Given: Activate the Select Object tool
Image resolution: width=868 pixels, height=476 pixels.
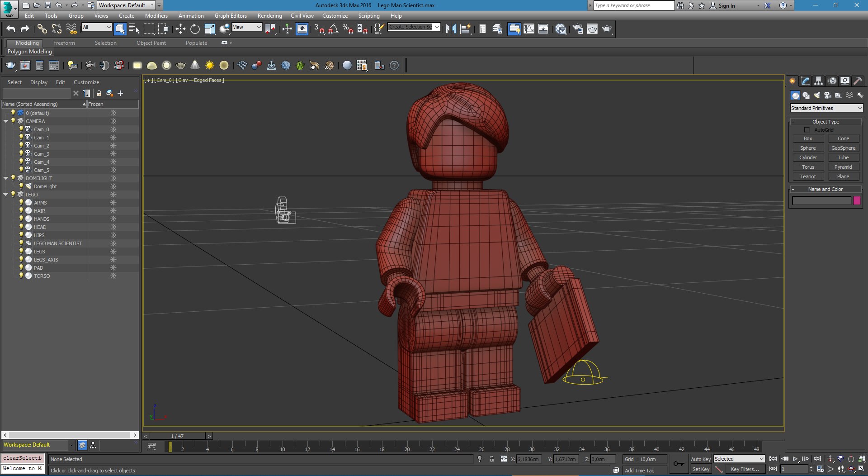Looking at the screenshot, I should pyautogui.click(x=120, y=29).
